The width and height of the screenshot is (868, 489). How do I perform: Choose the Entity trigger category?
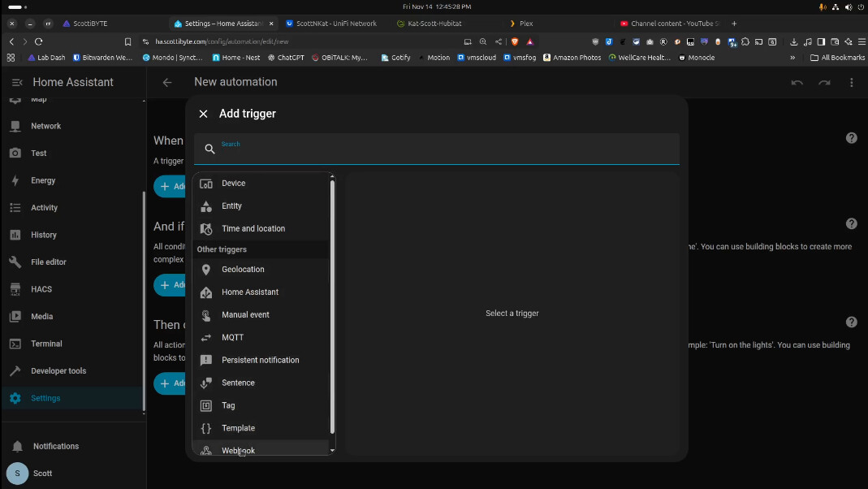pos(231,206)
